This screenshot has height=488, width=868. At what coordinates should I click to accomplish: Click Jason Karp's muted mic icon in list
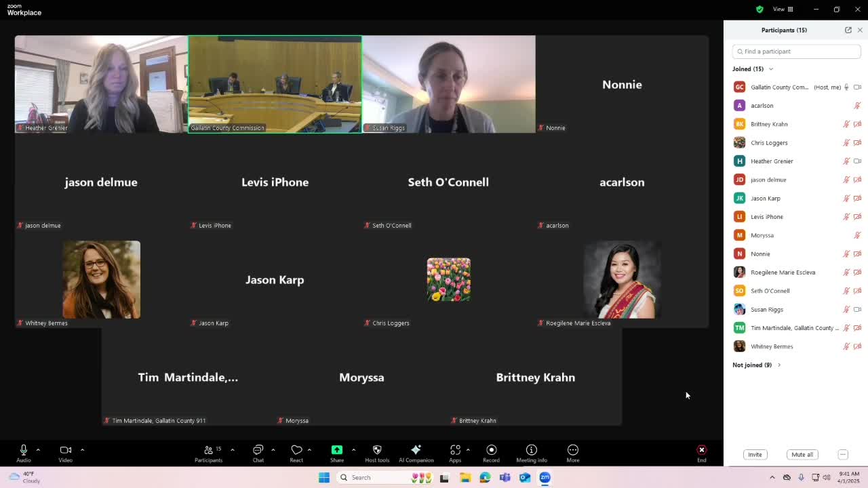[x=846, y=198]
